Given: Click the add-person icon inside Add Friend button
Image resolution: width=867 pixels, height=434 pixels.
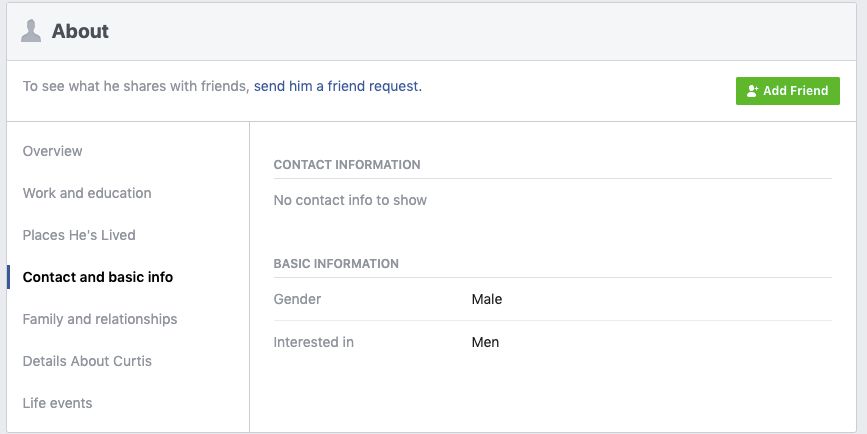Looking at the screenshot, I should coord(752,91).
